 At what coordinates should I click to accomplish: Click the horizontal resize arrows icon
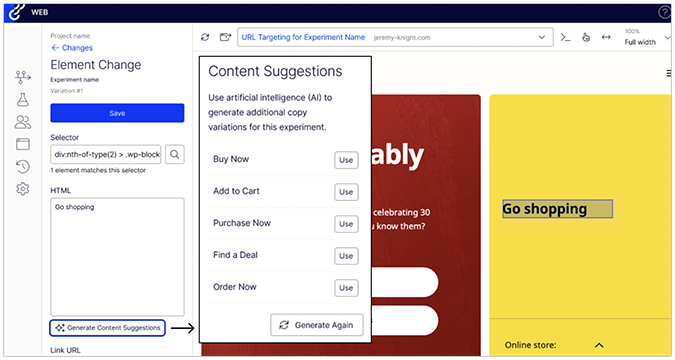[606, 37]
